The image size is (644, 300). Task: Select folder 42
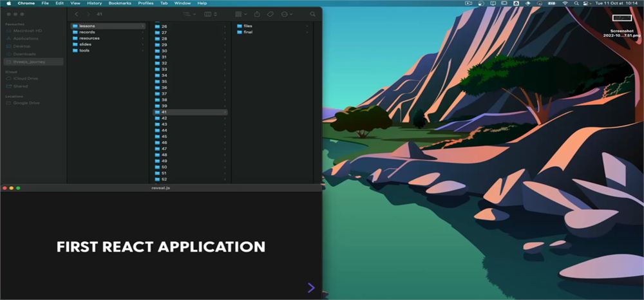pyautogui.click(x=190, y=118)
